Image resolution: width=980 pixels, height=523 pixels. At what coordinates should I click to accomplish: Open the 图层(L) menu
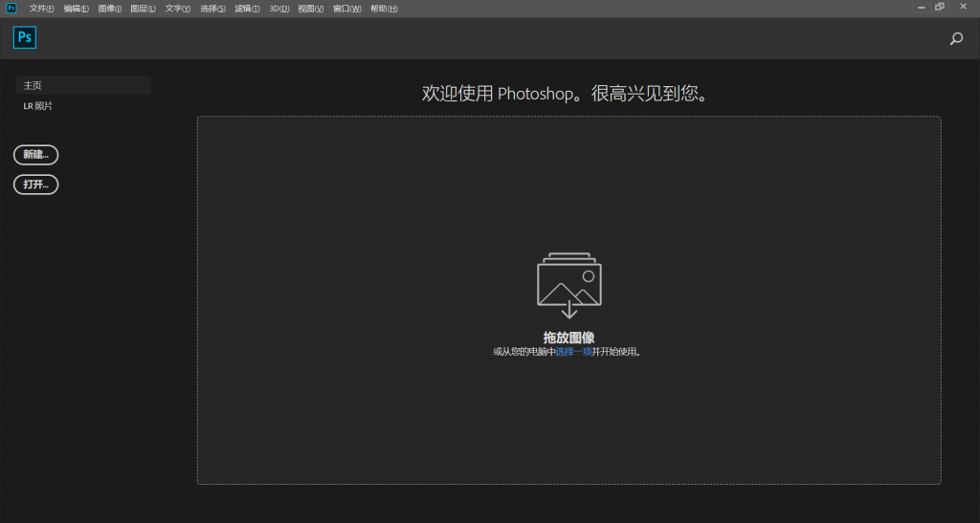click(143, 9)
